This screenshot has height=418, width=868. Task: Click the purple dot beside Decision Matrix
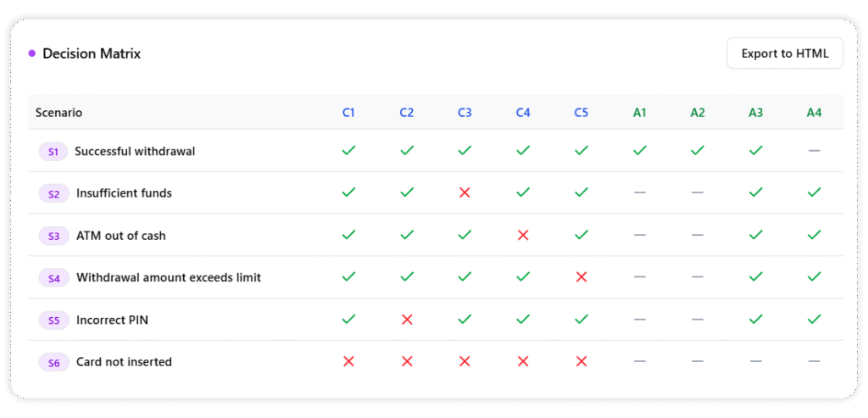coord(32,53)
